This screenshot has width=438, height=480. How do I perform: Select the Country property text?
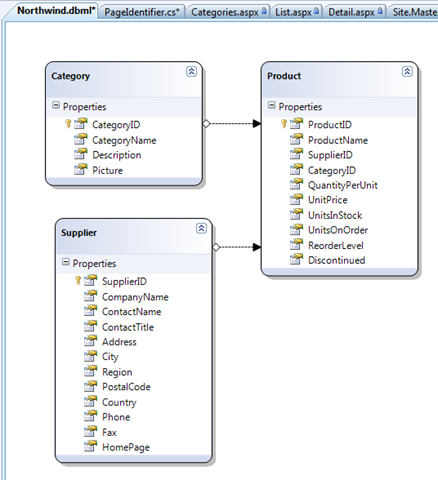(x=119, y=403)
